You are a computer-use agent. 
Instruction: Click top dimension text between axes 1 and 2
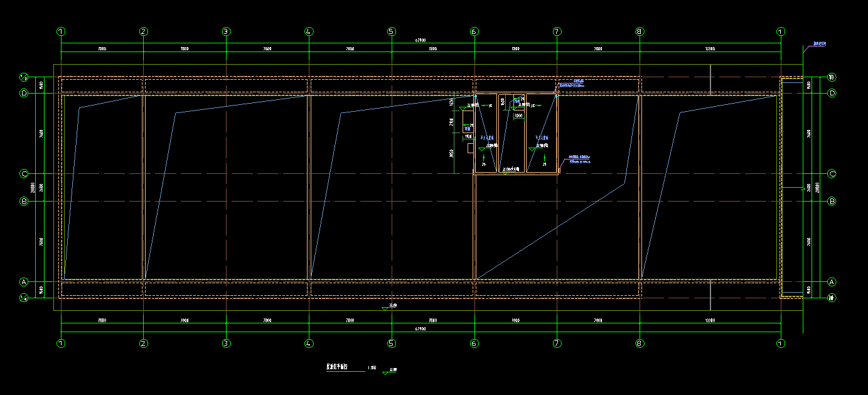tap(102, 48)
